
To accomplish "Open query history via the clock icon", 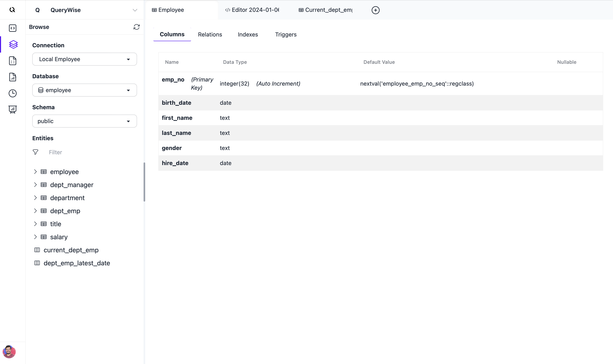I will coord(12,93).
